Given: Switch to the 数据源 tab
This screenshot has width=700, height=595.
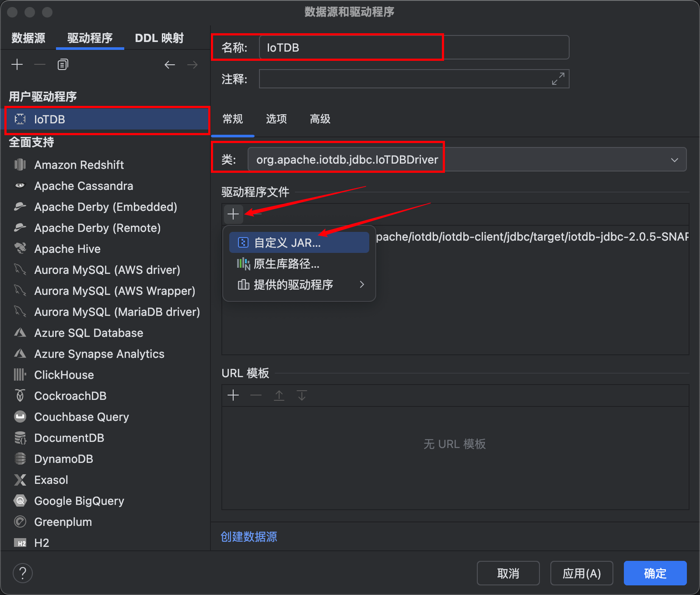Looking at the screenshot, I should [28, 38].
